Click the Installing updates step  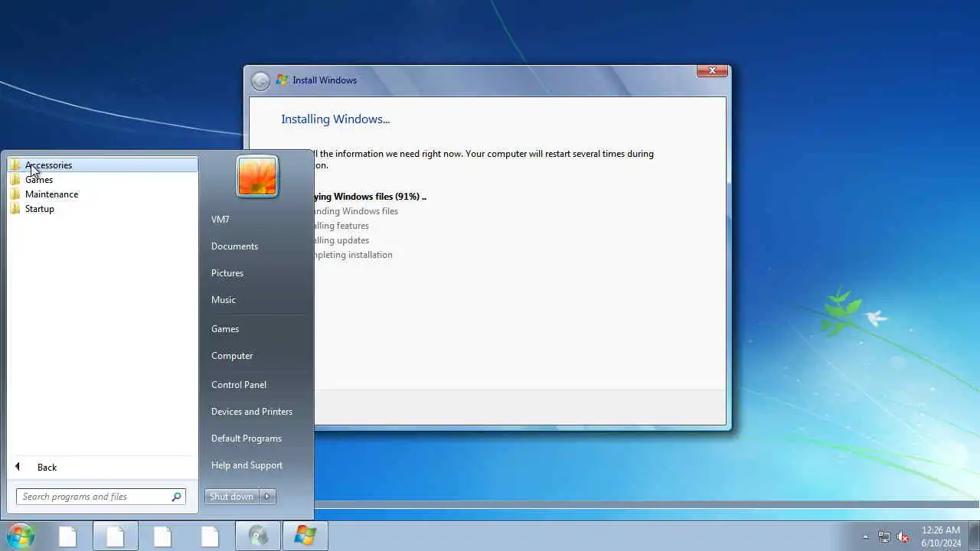341,240
